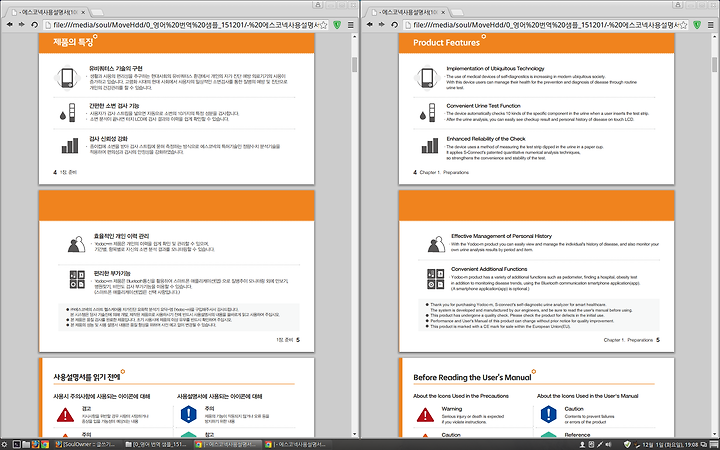Select left window's document tab
The height and width of the screenshot is (450, 720).
(45, 12)
